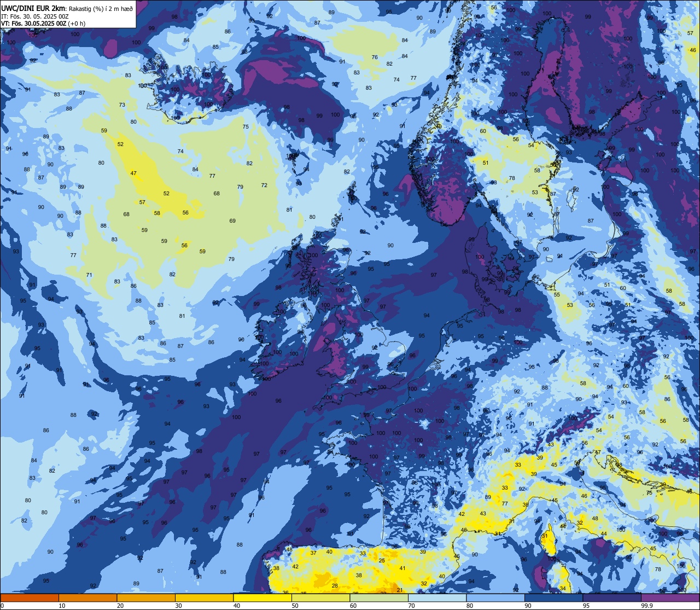The height and width of the screenshot is (610, 700).
Task: Click the legend tick label '30'
Action: [178, 606]
